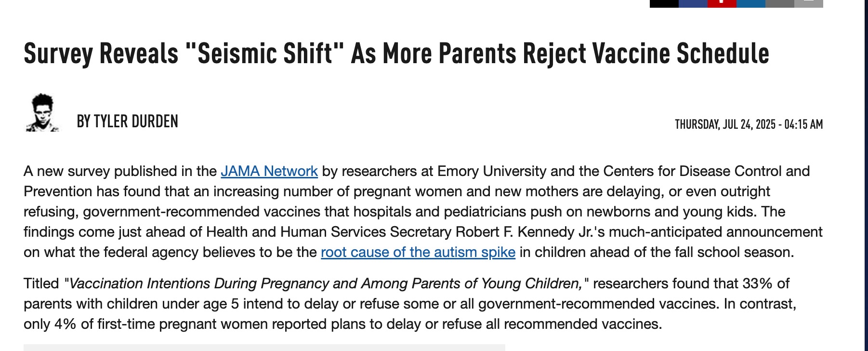The height and width of the screenshot is (351, 868).
Task: Open the JAMA Network link
Action: pyautogui.click(x=269, y=171)
